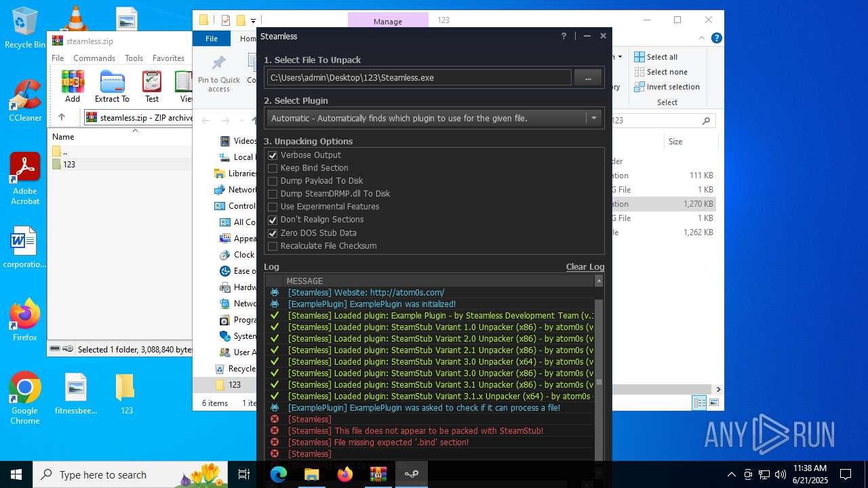The width and height of the screenshot is (868, 488).
Task: Click the Explorer help icon
Action: pyautogui.click(x=716, y=39)
